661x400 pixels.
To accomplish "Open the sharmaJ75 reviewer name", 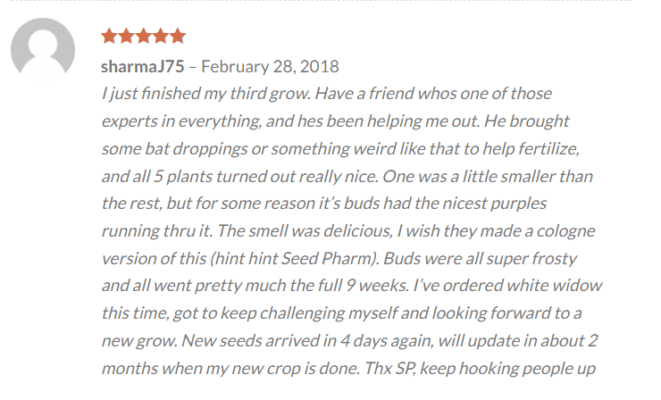I will click(142, 67).
